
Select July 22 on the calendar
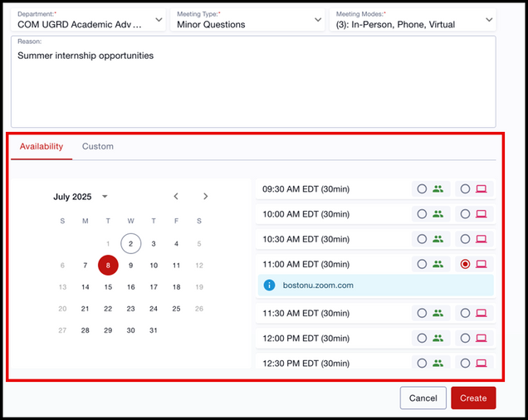click(x=108, y=309)
